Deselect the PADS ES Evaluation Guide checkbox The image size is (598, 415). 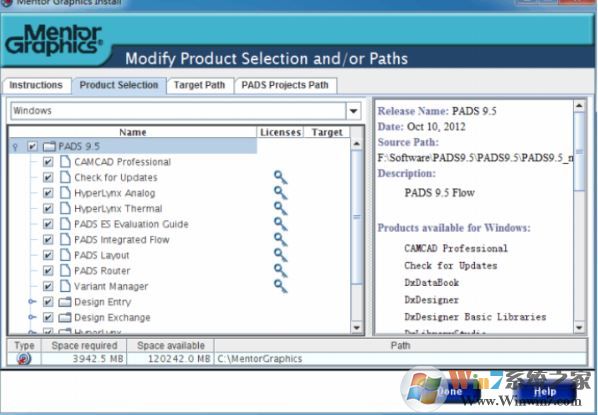[x=48, y=224]
